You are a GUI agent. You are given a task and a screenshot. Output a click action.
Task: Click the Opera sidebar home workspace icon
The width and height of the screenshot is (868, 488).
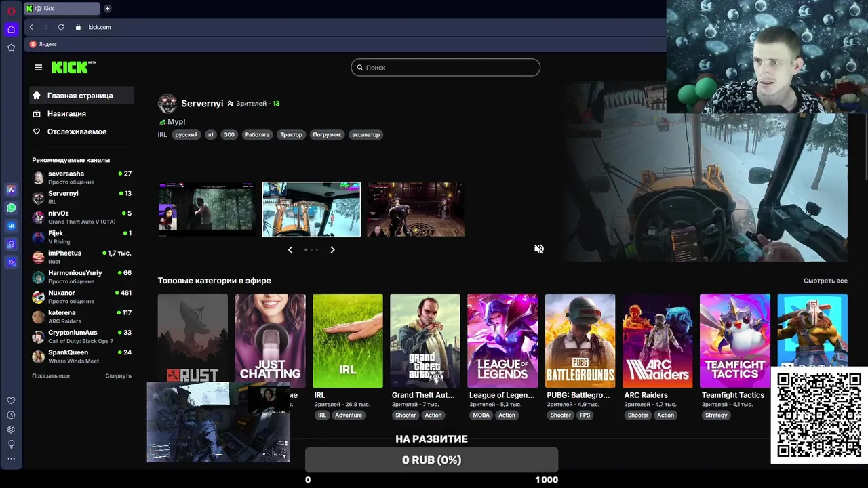click(11, 29)
